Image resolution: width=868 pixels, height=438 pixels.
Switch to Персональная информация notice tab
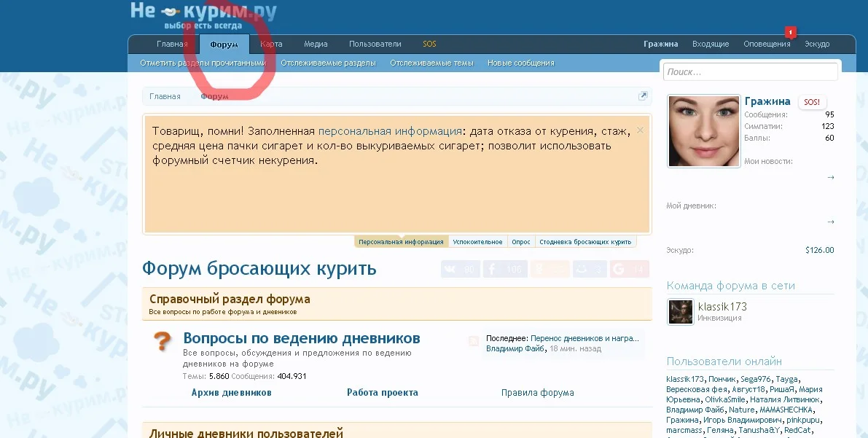[401, 241]
